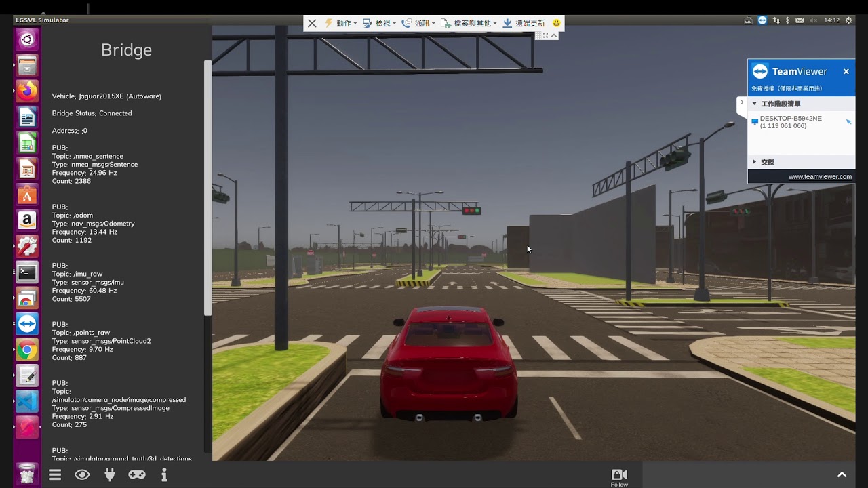Click the 'Bridge Status: Connected' text
Image resolution: width=868 pixels, height=488 pixels.
coord(92,113)
